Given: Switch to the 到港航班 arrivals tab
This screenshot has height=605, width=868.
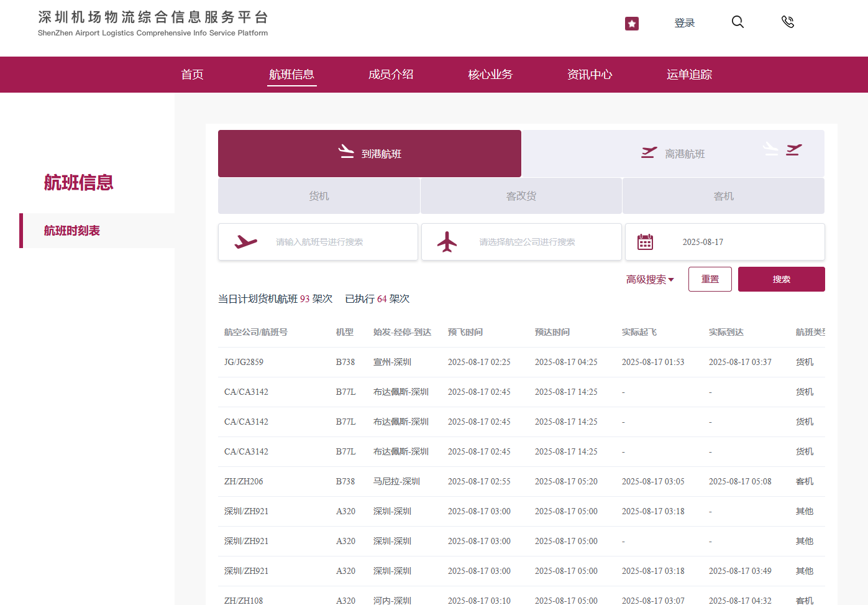Looking at the screenshot, I should point(370,154).
